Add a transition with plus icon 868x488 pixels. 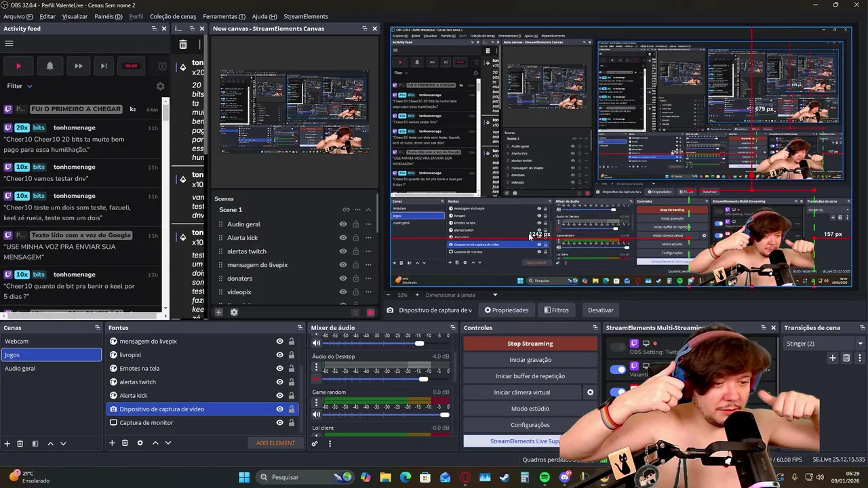click(x=833, y=358)
